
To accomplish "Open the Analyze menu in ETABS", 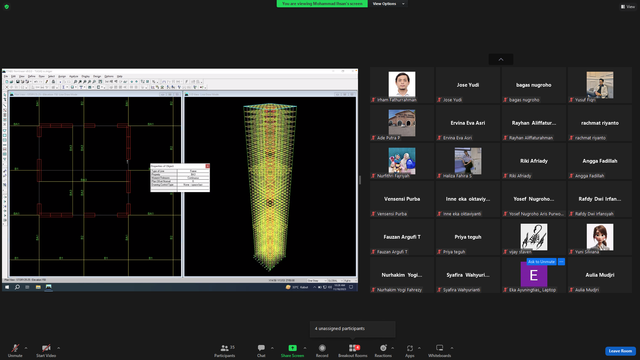I will 73,76.
